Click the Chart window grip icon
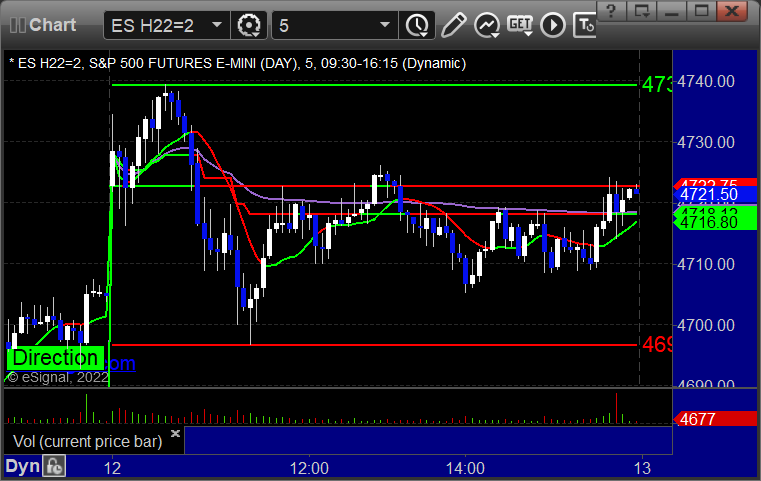 coord(17,25)
